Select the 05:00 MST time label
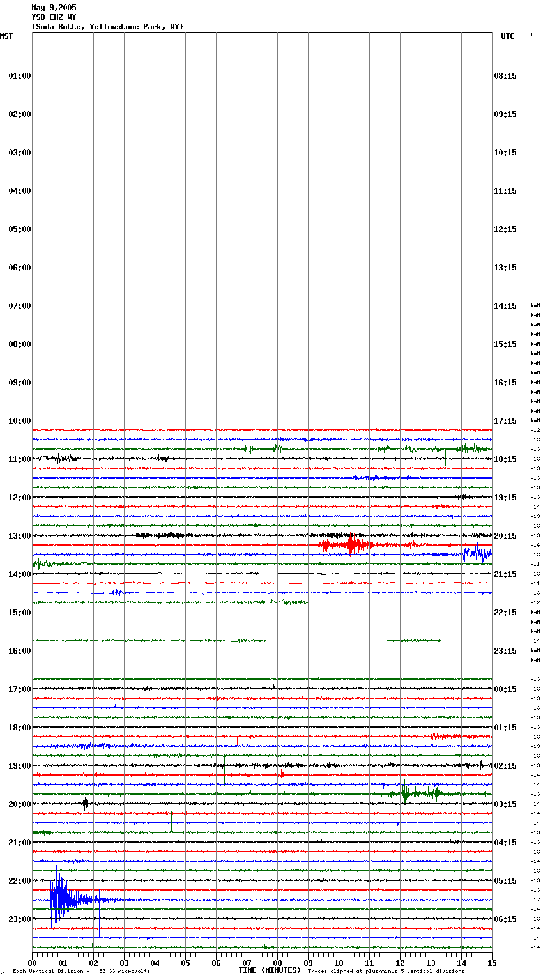 tap(20, 229)
